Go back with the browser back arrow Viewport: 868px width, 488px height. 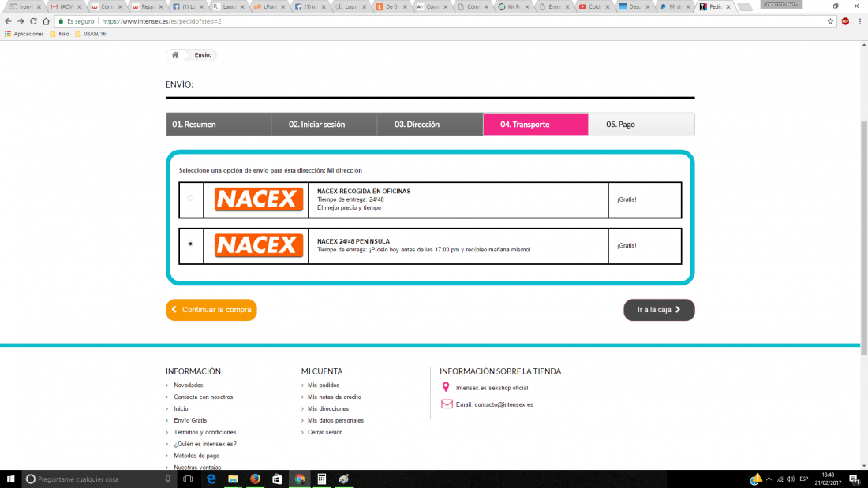[8, 21]
